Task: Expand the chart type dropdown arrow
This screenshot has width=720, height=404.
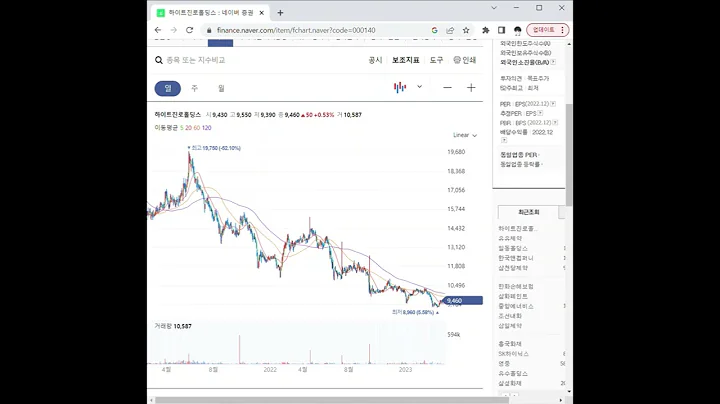Action: (x=419, y=87)
